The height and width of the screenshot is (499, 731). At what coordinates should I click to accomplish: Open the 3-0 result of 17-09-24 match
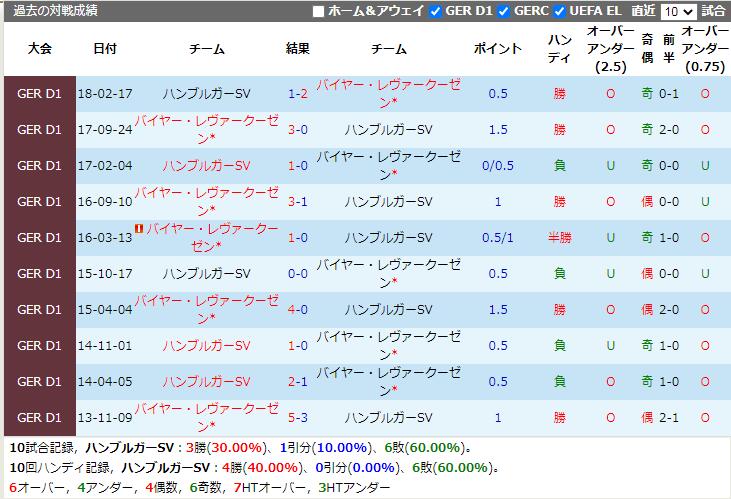(297, 130)
